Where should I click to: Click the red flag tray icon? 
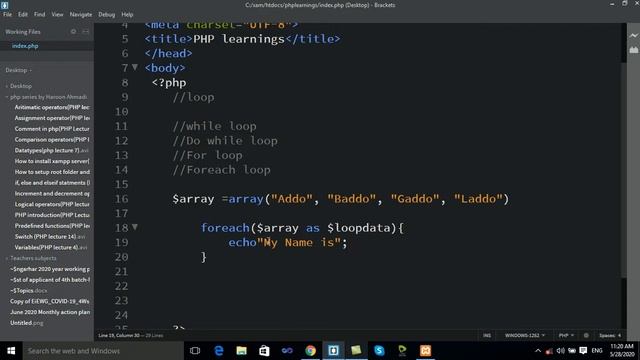coord(549,351)
